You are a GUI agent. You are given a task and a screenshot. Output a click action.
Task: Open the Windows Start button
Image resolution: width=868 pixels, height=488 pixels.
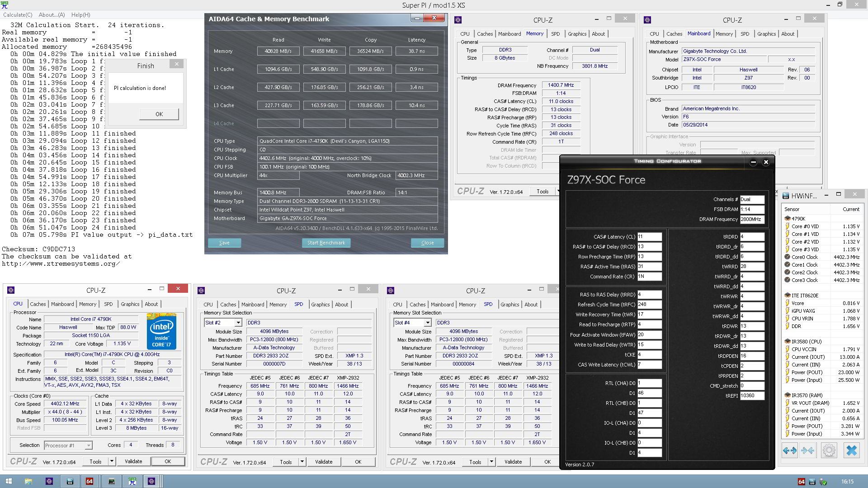(x=9, y=481)
